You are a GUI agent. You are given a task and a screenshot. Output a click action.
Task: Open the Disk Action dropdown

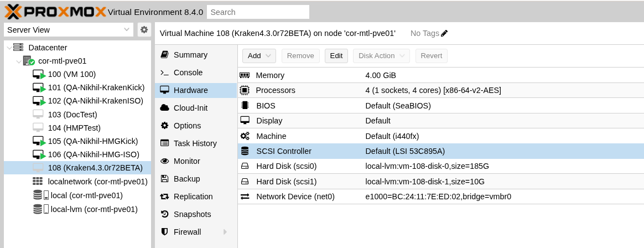click(382, 55)
